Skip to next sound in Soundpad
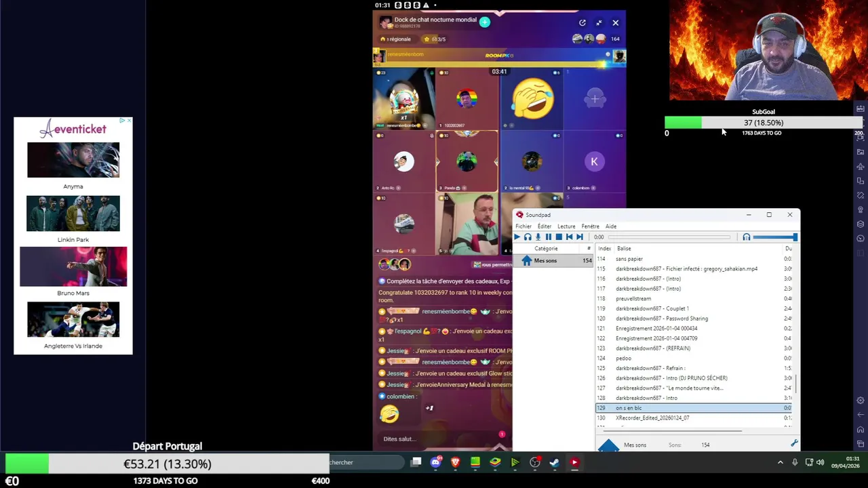 [x=579, y=237]
